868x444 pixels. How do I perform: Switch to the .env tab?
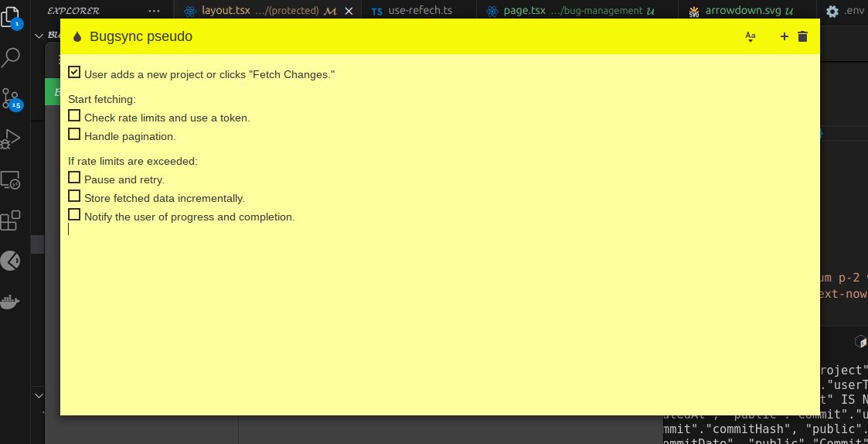(844, 11)
